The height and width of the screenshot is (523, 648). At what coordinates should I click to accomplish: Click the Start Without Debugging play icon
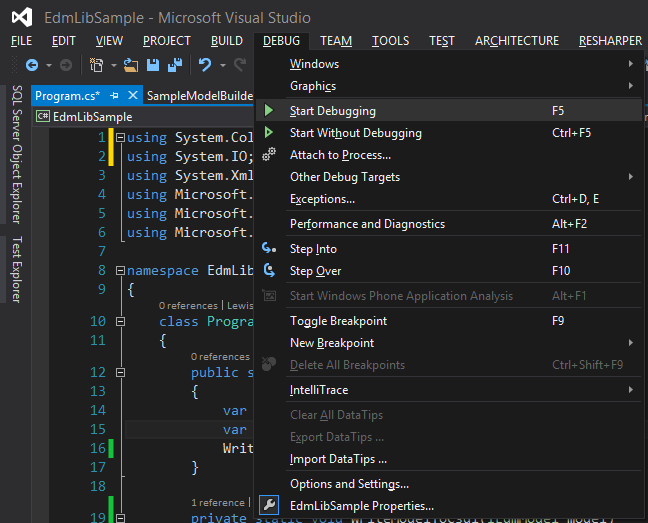point(269,132)
